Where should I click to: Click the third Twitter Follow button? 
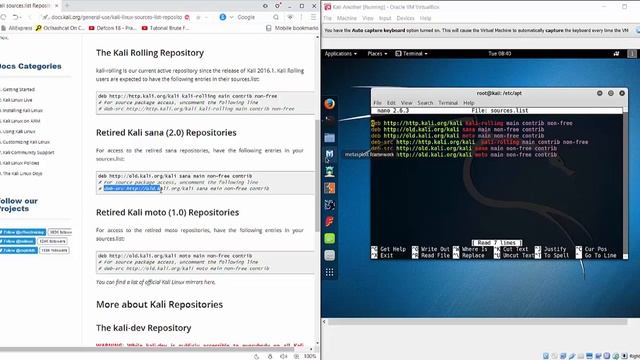tap(18, 250)
